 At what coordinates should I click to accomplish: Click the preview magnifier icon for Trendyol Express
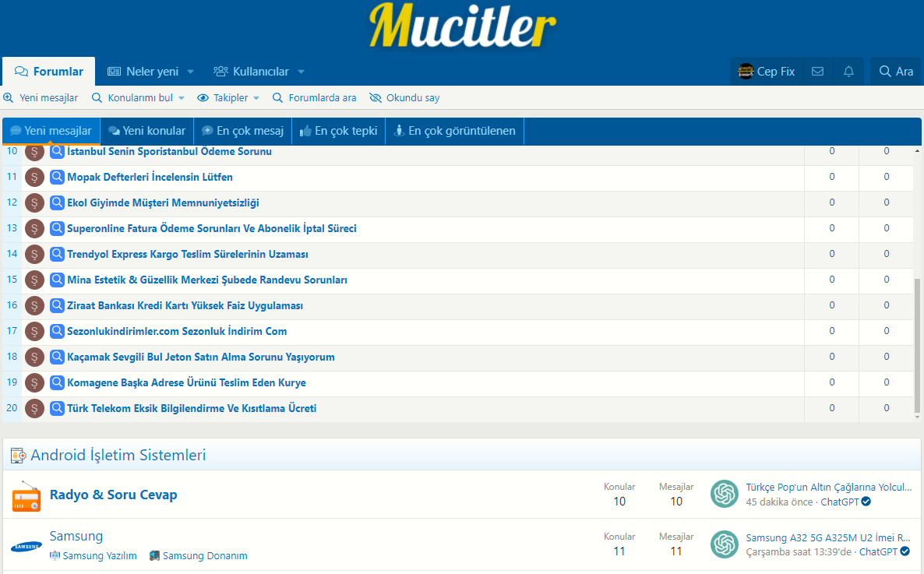[57, 254]
